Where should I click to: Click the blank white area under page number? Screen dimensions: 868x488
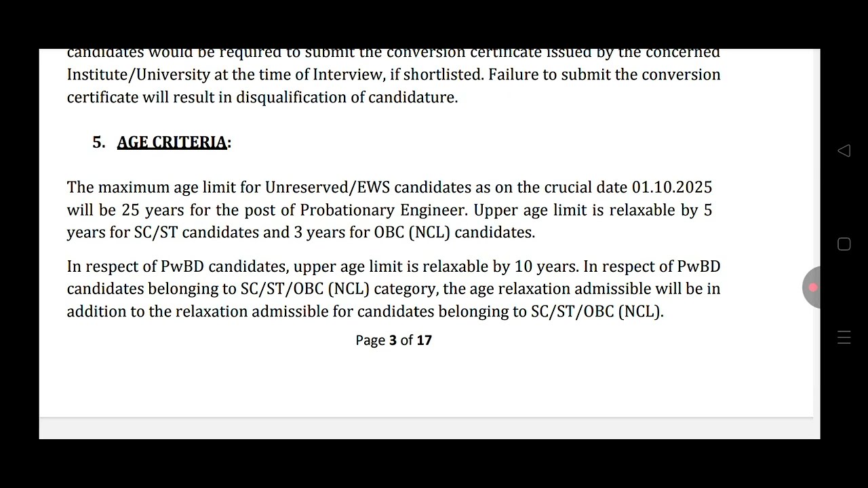click(x=426, y=383)
